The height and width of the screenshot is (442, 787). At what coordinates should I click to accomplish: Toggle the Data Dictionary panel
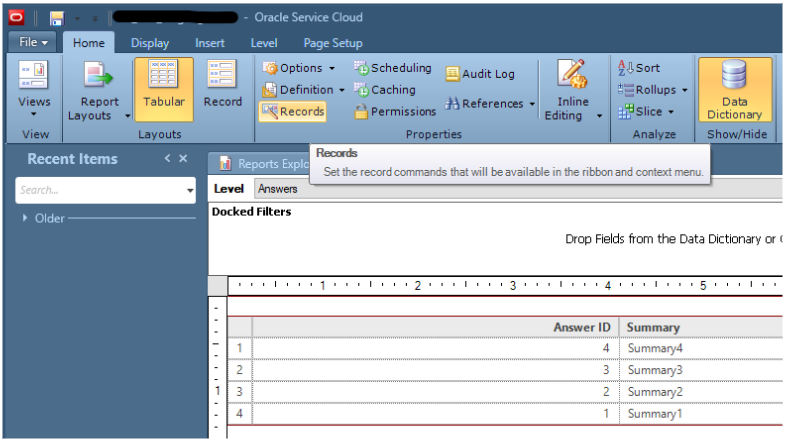(x=735, y=90)
